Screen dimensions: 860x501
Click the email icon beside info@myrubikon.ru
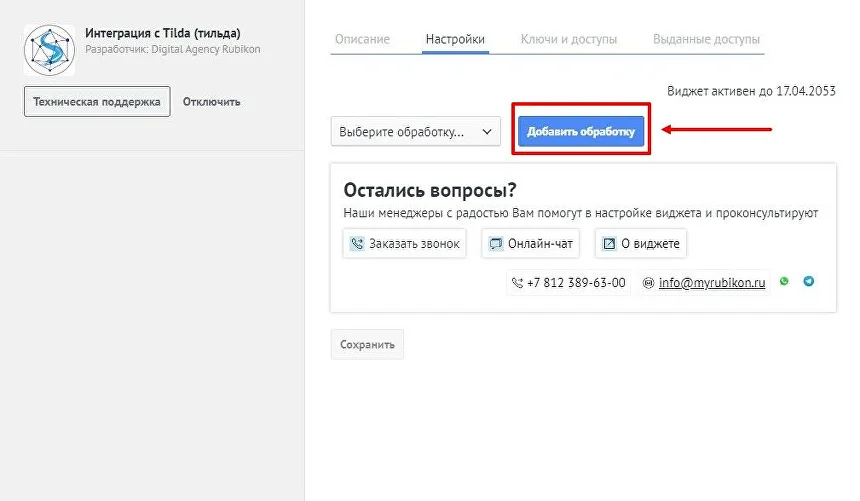tap(648, 283)
